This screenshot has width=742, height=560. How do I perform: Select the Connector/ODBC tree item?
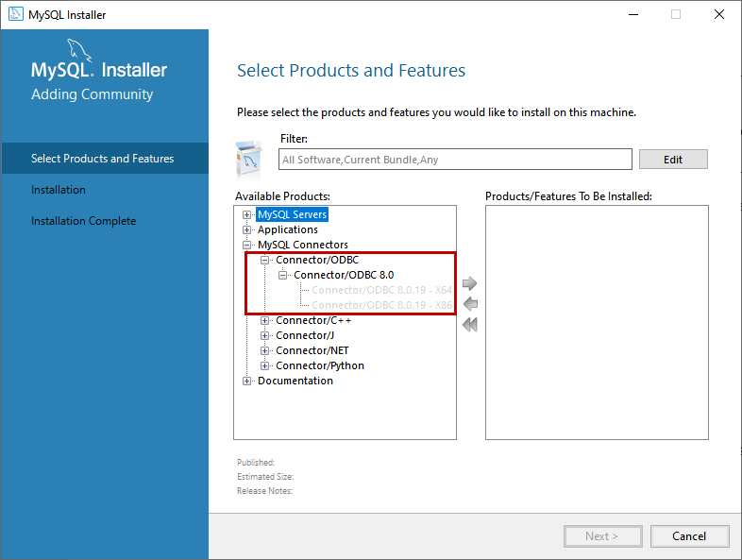pyautogui.click(x=317, y=260)
